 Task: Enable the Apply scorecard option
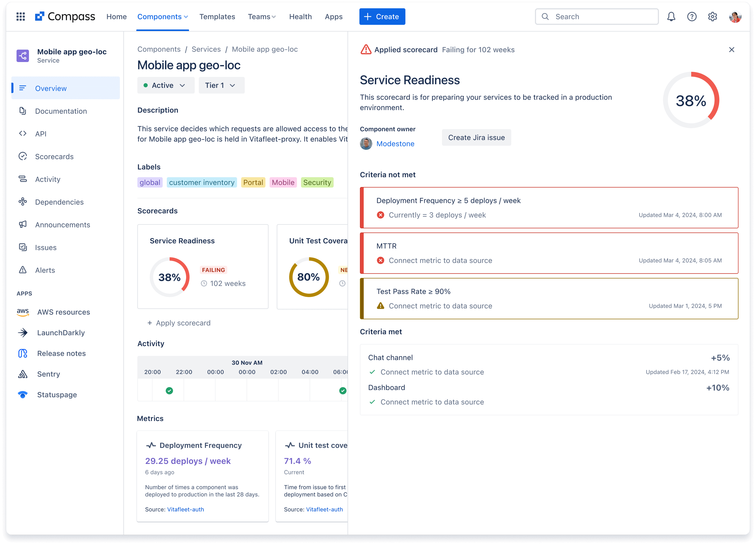point(179,322)
